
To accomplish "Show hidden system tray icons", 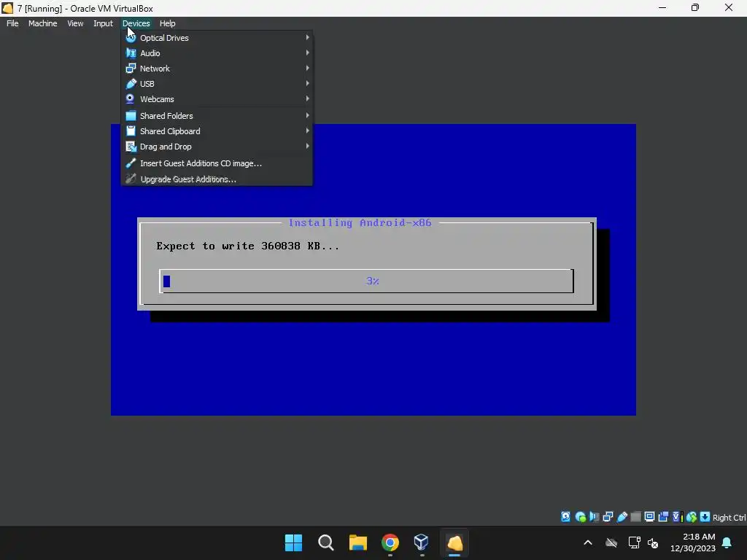I will point(588,542).
